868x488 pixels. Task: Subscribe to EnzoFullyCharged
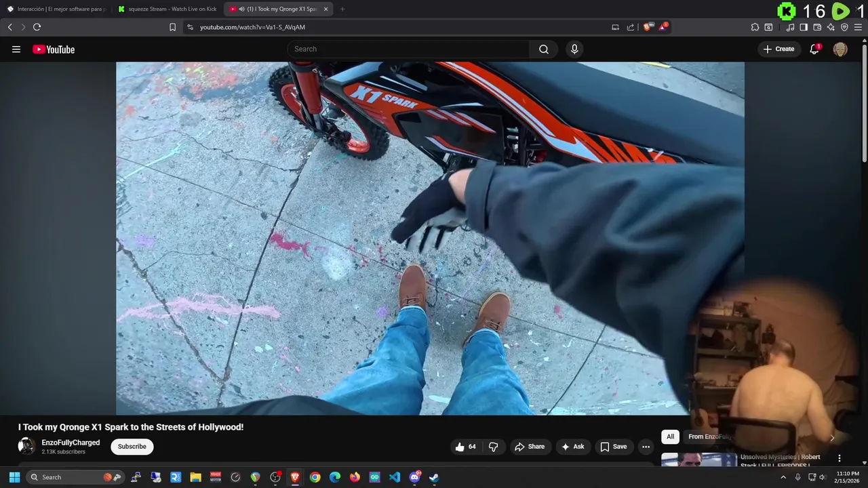(x=132, y=447)
